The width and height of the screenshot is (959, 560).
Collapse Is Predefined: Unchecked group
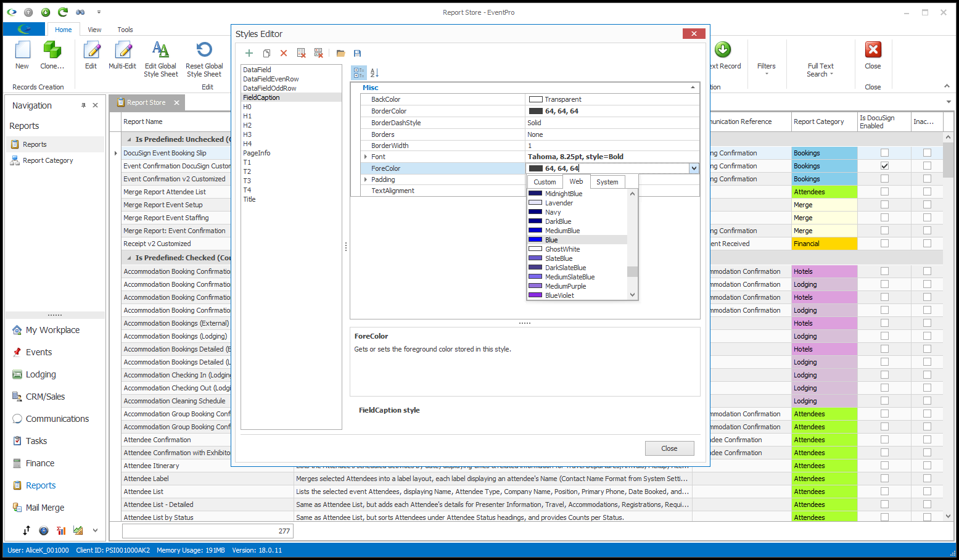pyautogui.click(x=129, y=139)
